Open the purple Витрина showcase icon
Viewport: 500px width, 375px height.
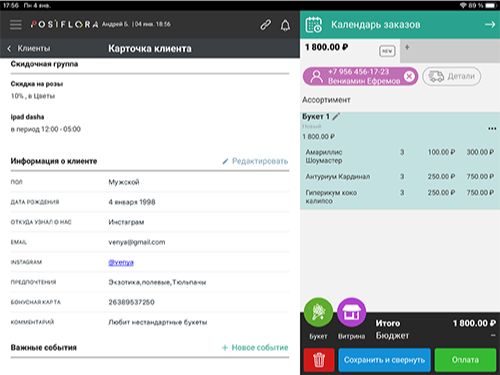(x=352, y=313)
